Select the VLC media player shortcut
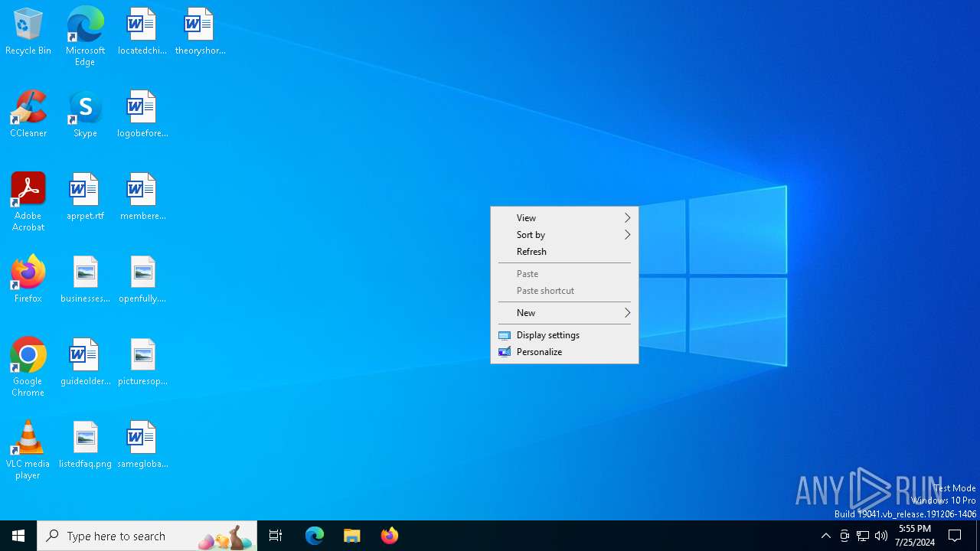The height and width of the screenshot is (551, 980). (28, 450)
